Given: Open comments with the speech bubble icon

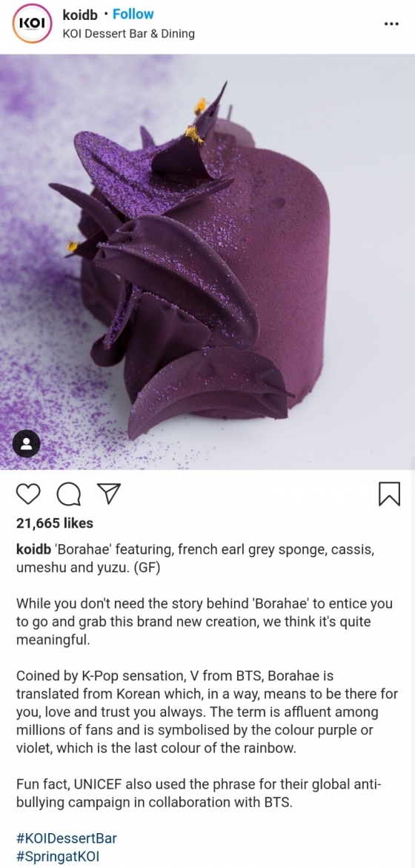Looking at the screenshot, I should pos(69,494).
